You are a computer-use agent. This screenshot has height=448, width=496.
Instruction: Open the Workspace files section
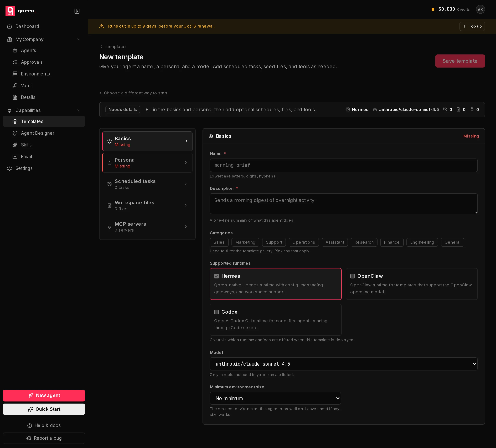tap(147, 205)
